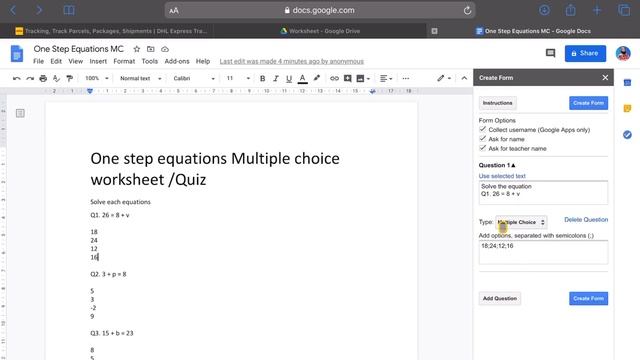Check document cloud save status icon
Image resolution: width=640 pixels, height=360 pixels.
pyautogui.click(x=165, y=49)
